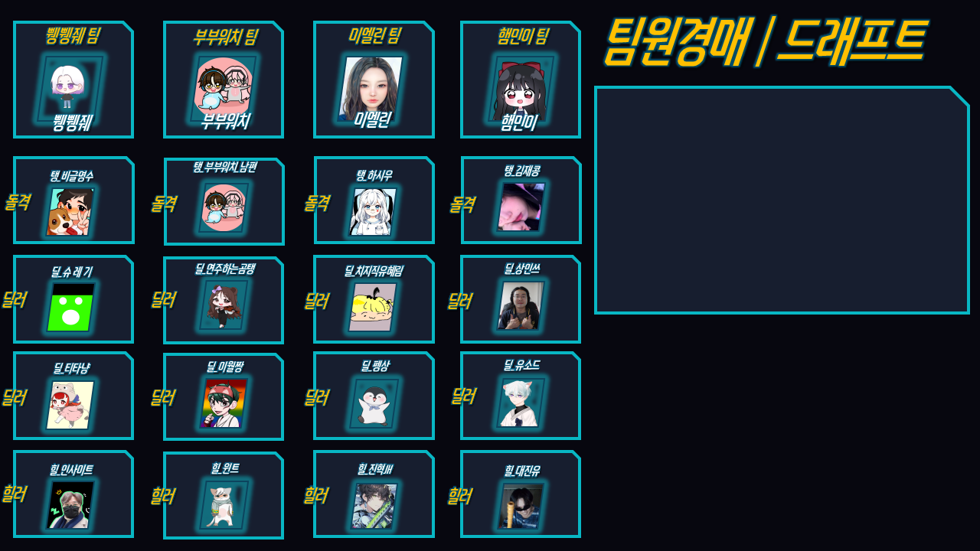This screenshot has width=980, height=551.
Task: Click the empty draft panel under 팀원경매 title
Action: pos(782,201)
